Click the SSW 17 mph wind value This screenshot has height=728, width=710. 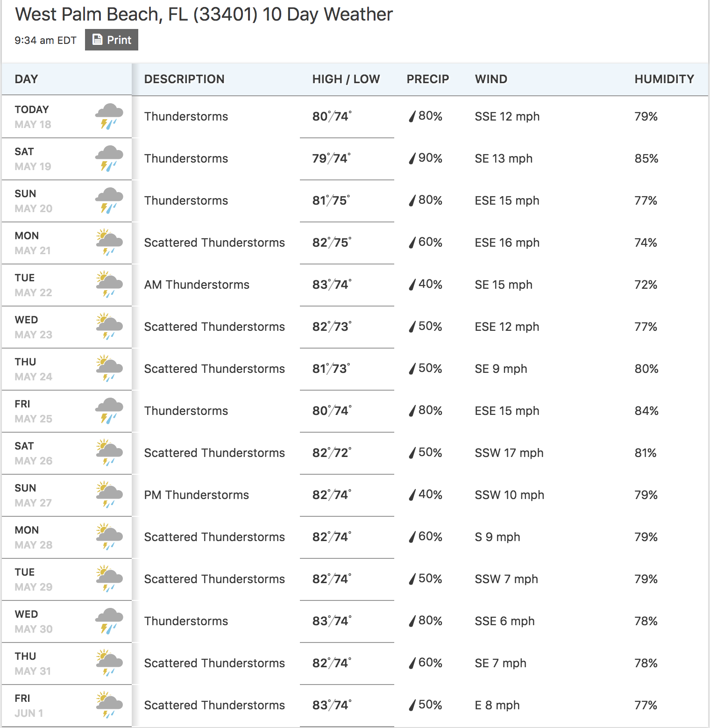click(x=509, y=453)
